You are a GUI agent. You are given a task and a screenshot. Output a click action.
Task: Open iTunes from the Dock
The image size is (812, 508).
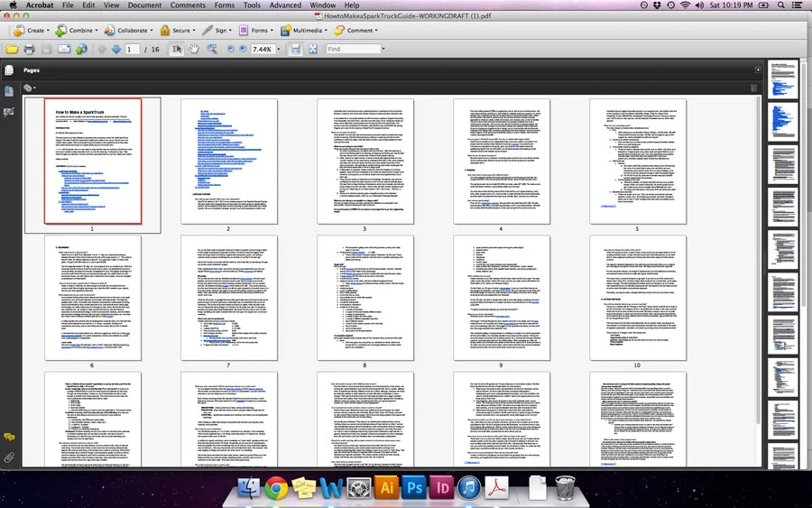(x=469, y=488)
